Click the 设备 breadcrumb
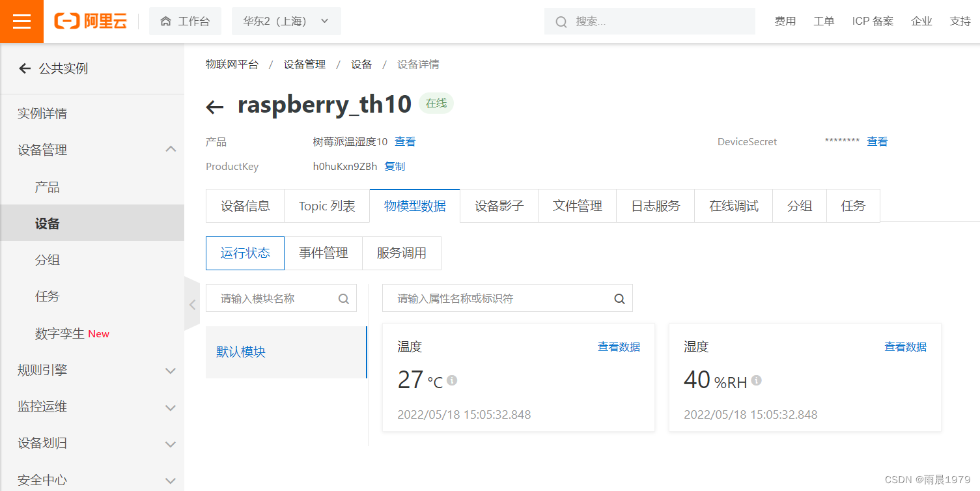Image resolution: width=980 pixels, height=491 pixels. [361, 64]
